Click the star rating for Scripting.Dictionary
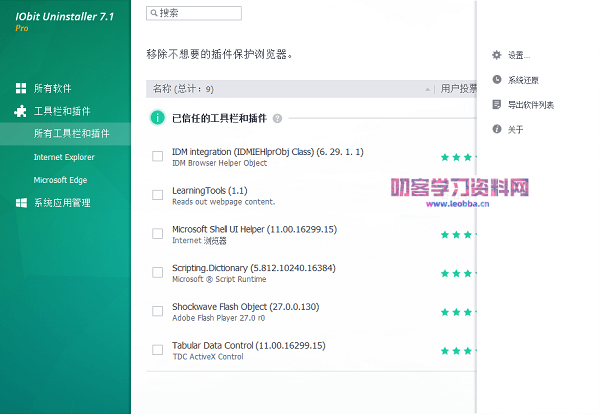Viewport: 600px width, 414px height. click(458, 274)
